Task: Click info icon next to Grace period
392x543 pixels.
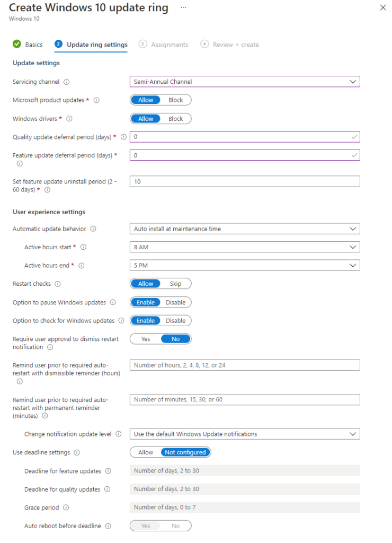Action: [x=66, y=507]
